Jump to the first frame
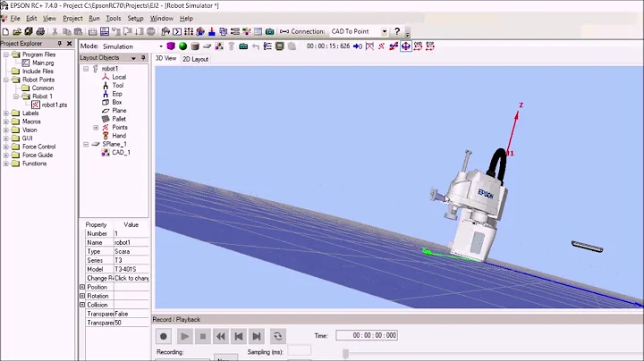 coord(239,336)
